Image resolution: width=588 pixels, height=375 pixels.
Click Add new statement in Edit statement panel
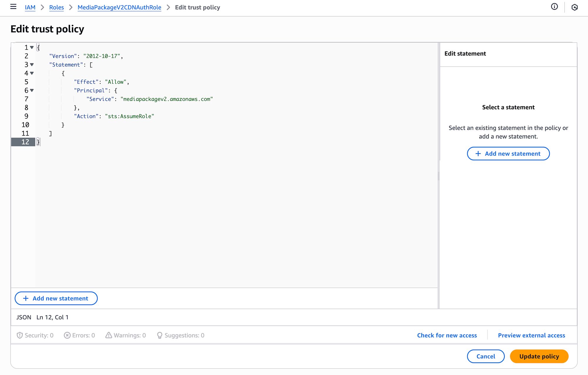click(x=508, y=154)
